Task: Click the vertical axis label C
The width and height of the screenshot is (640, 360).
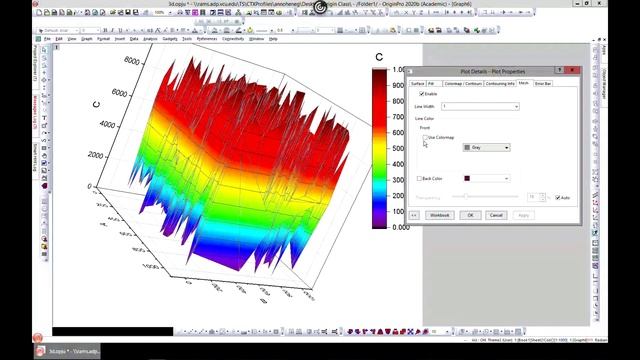Action: [x=97, y=105]
